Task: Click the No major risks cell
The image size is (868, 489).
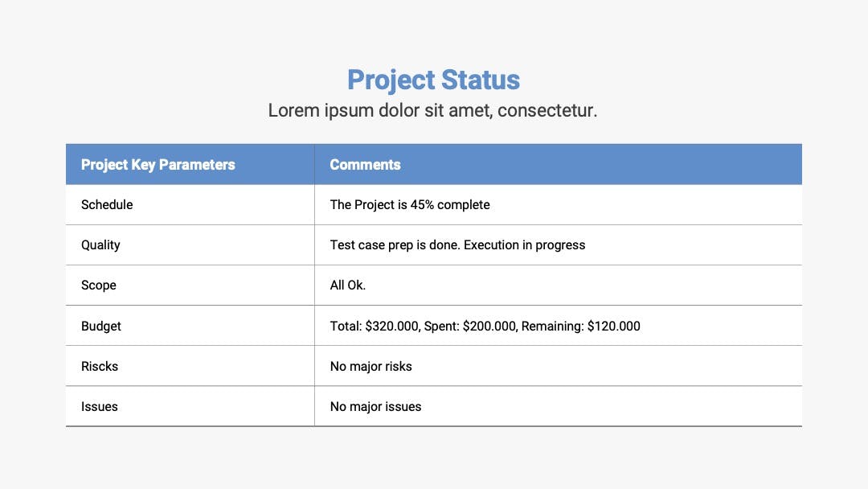Action: pyautogui.click(x=558, y=366)
